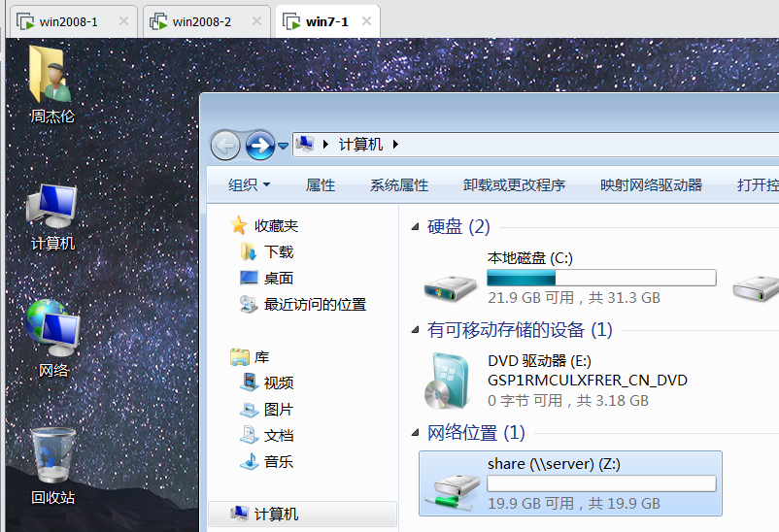Click 卸载或更改程序 in the toolbar

(x=514, y=185)
